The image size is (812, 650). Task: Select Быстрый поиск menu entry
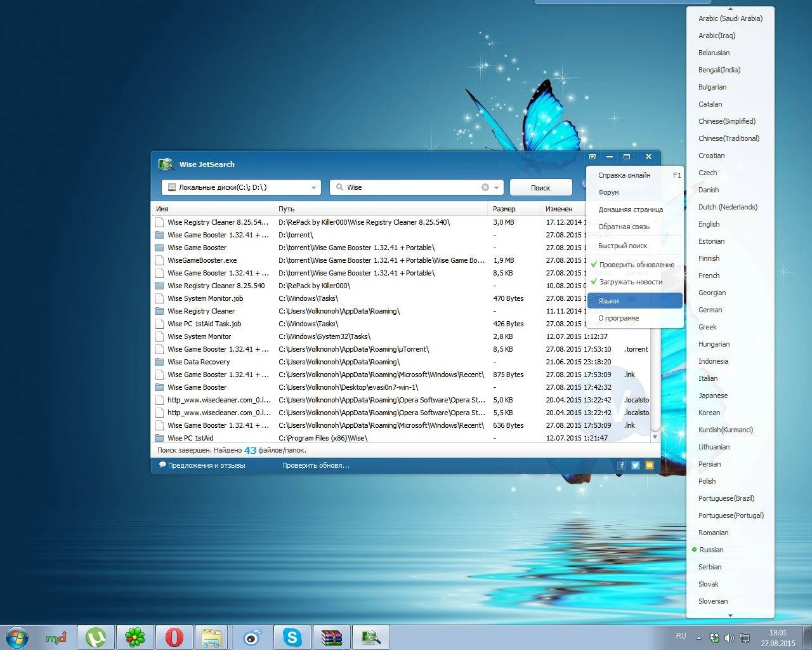point(634,246)
